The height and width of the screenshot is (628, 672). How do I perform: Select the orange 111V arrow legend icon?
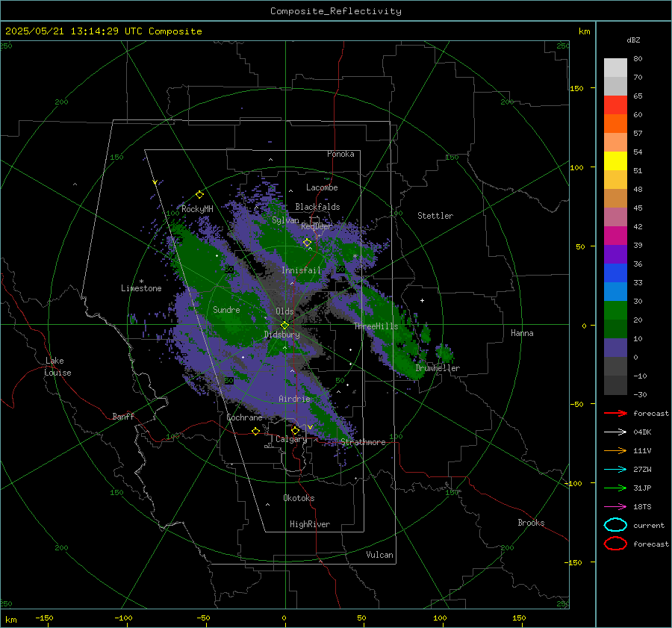click(x=615, y=450)
